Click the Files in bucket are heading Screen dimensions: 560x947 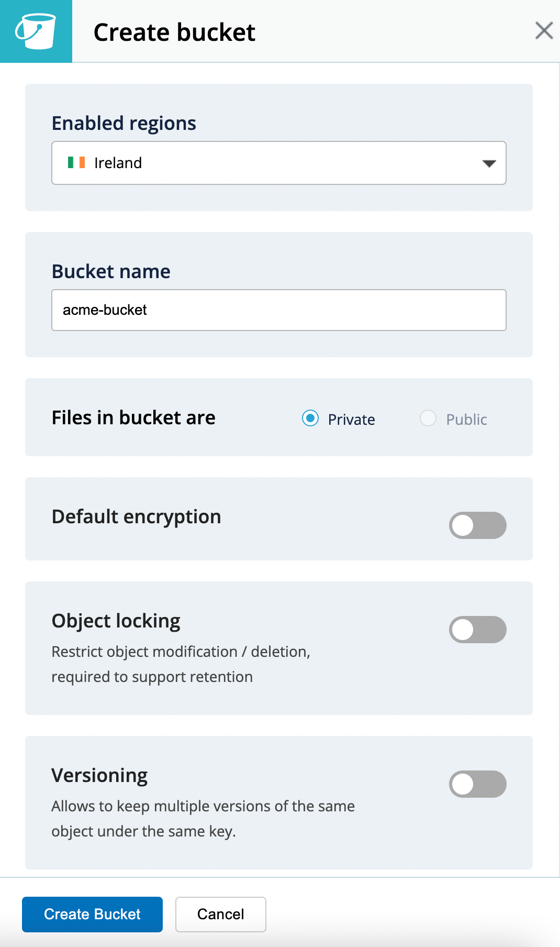coord(133,417)
